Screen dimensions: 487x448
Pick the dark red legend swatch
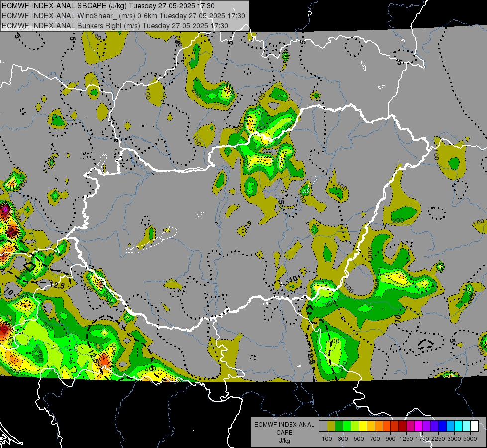coord(402,426)
